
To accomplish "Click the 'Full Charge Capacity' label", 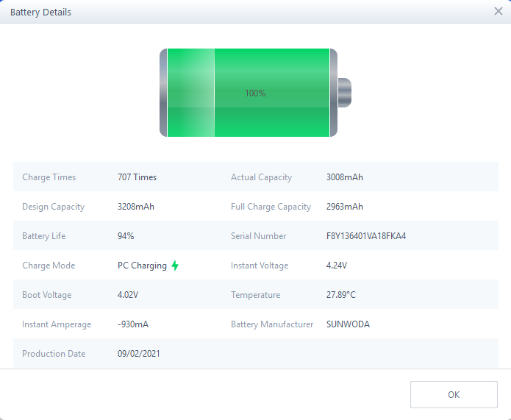I will click(x=271, y=207).
